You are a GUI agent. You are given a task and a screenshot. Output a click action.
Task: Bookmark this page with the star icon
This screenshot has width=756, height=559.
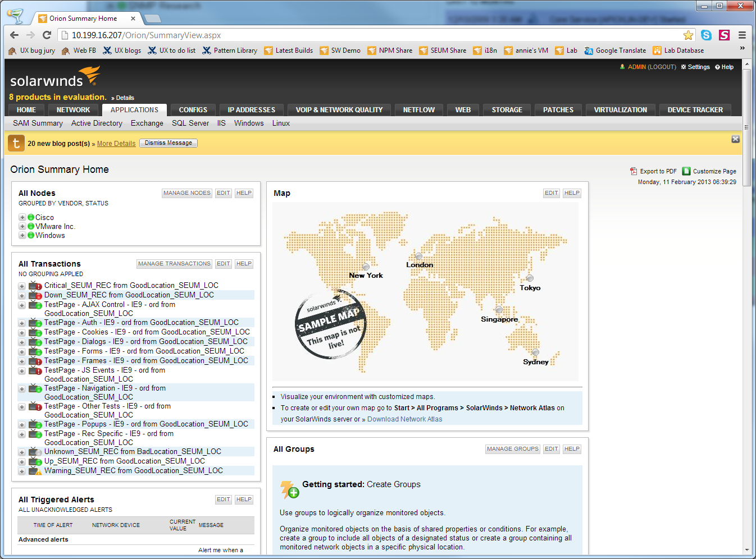[688, 35]
